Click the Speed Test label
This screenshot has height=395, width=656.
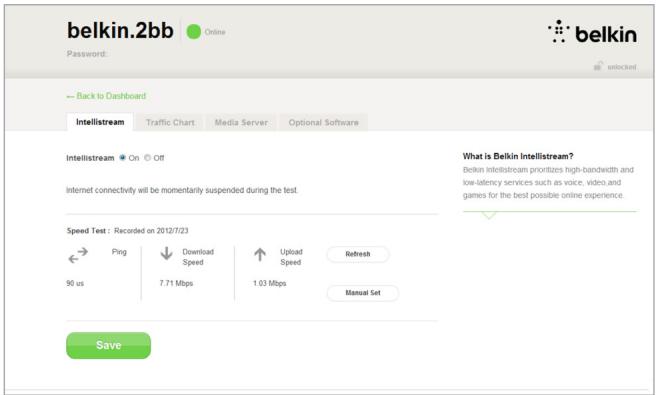[x=88, y=231]
